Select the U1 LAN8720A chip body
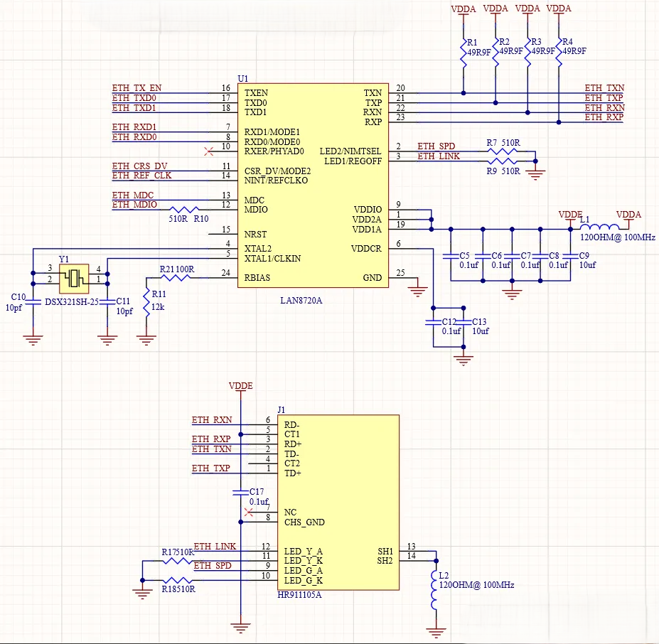 pyautogui.click(x=313, y=186)
